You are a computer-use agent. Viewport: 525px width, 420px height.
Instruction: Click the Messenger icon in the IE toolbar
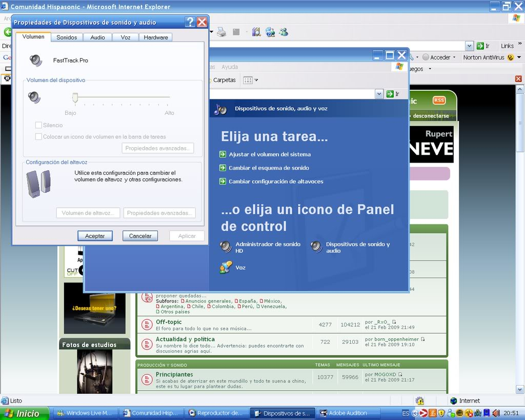click(x=284, y=32)
